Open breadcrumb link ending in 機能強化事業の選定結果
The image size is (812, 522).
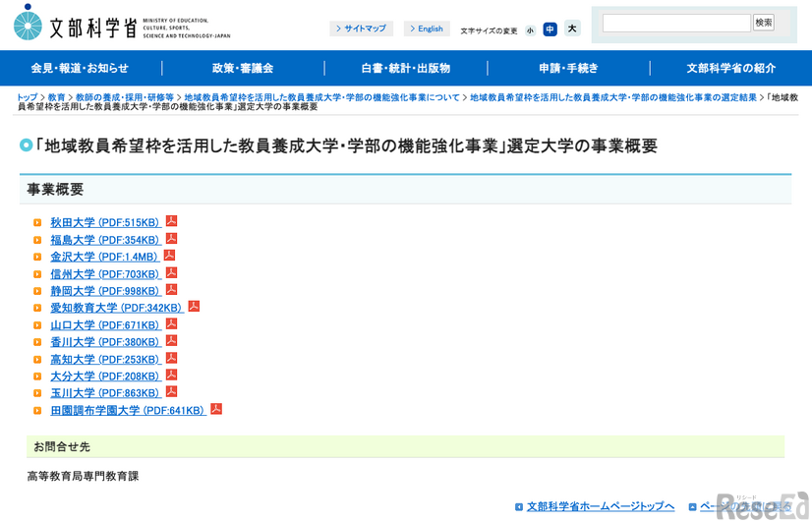pyautogui.click(x=613, y=97)
